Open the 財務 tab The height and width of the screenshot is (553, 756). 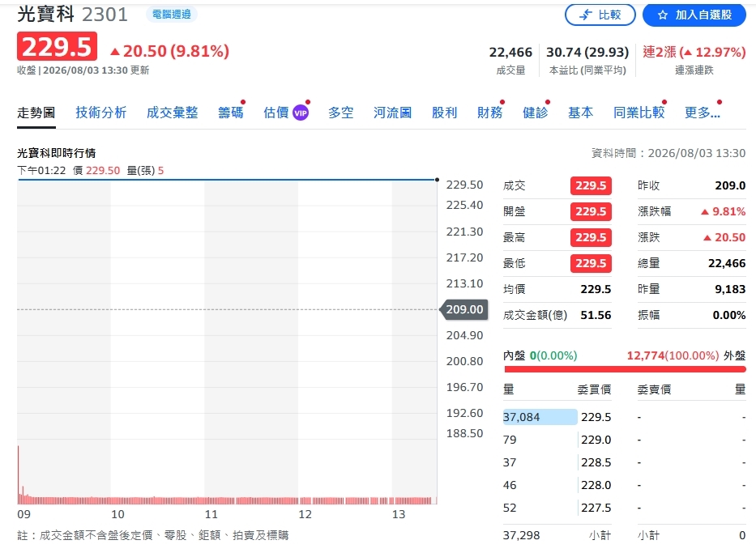tap(490, 113)
